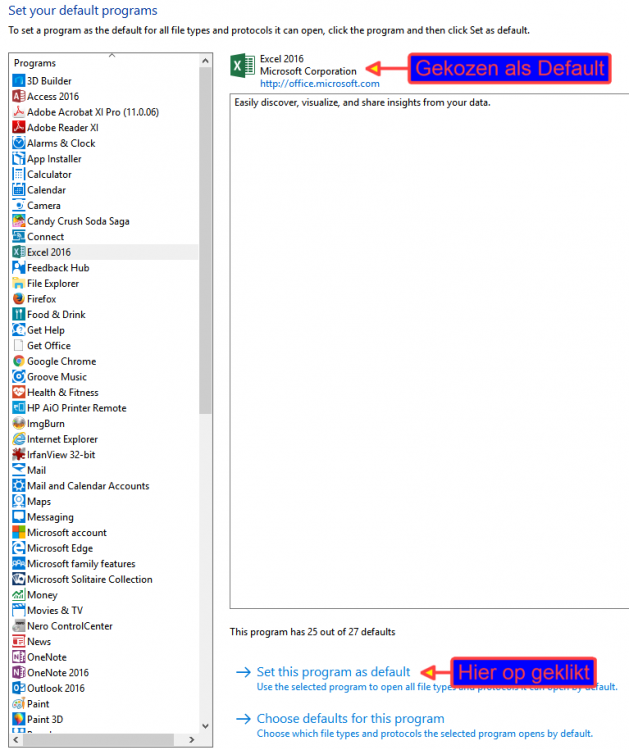Viewport: 629px width, 750px height.
Task: Select Get Office in the list
Action: [x=49, y=345]
